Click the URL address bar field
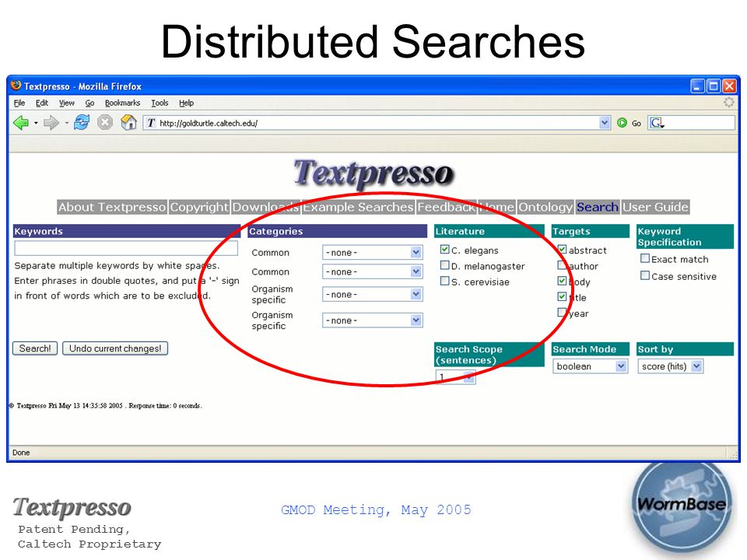Screen dimensions: 747x560 coord(377,123)
